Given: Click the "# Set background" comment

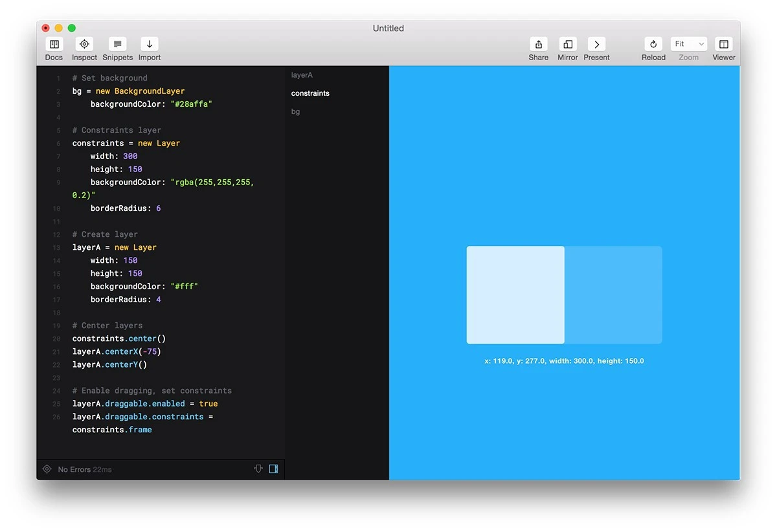Looking at the screenshot, I should [110, 78].
